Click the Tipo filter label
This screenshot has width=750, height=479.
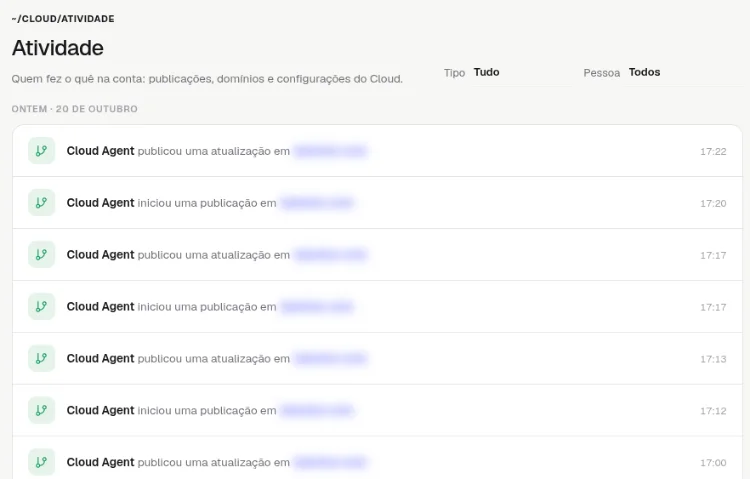click(x=454, y=73)
